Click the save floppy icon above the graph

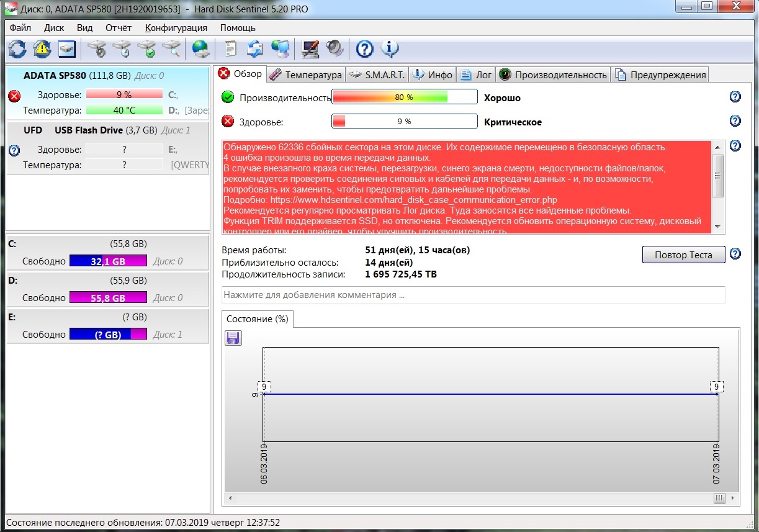point(233,338)
